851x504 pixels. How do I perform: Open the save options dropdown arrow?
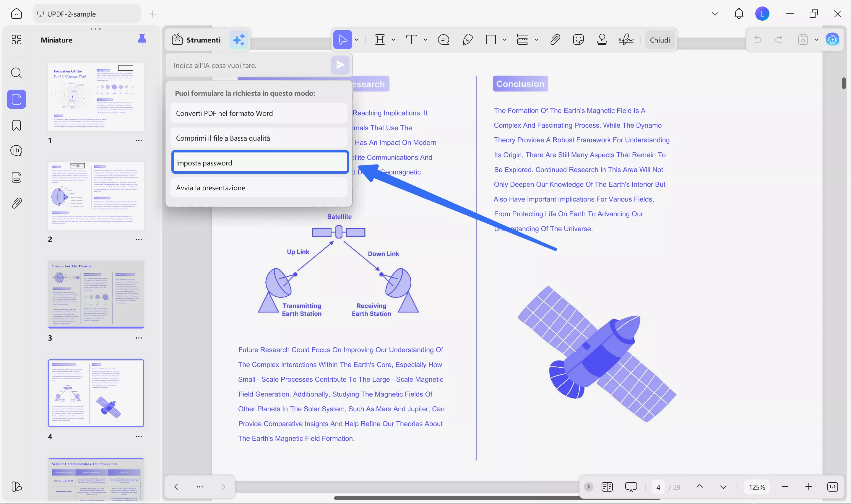point(816,40)
